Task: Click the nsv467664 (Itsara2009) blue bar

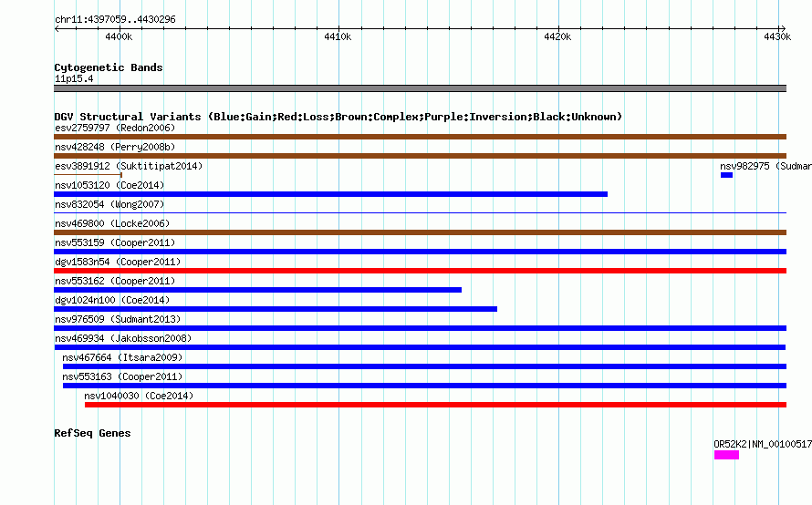Action: (424, 366)
